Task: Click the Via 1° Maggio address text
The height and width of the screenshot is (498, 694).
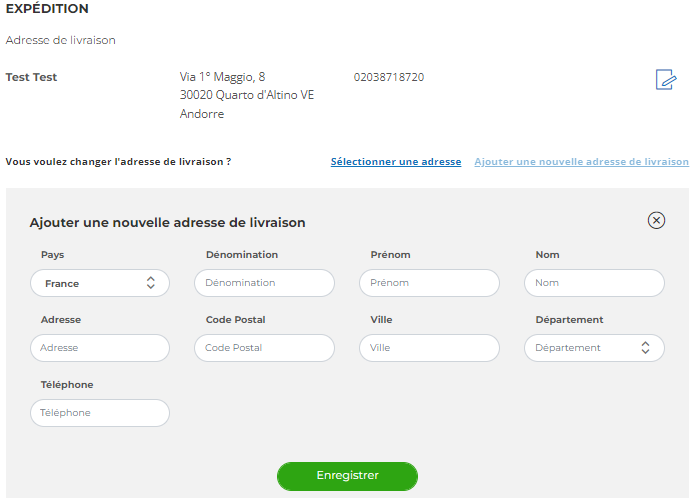Action: point(222,77)
